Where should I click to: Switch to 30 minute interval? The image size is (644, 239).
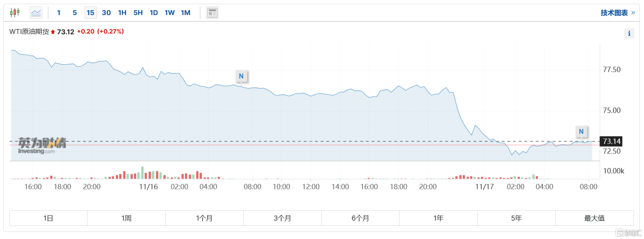106,13
